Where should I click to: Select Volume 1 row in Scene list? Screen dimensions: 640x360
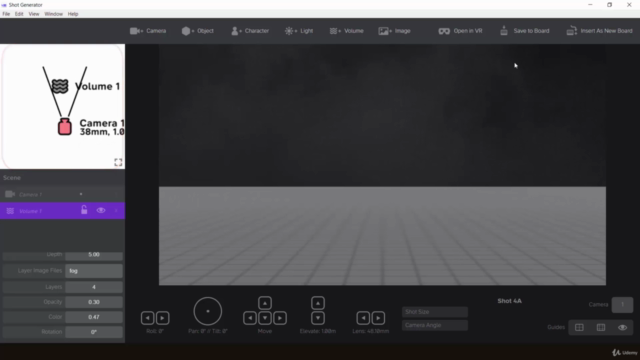pos(62,211)
